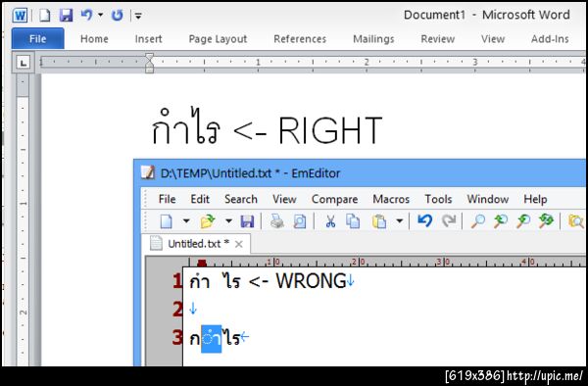The height and width of the screenshot is (386, 588).
Task: Open the Tools menu in EmEditor
Action: tap(438, 199)
